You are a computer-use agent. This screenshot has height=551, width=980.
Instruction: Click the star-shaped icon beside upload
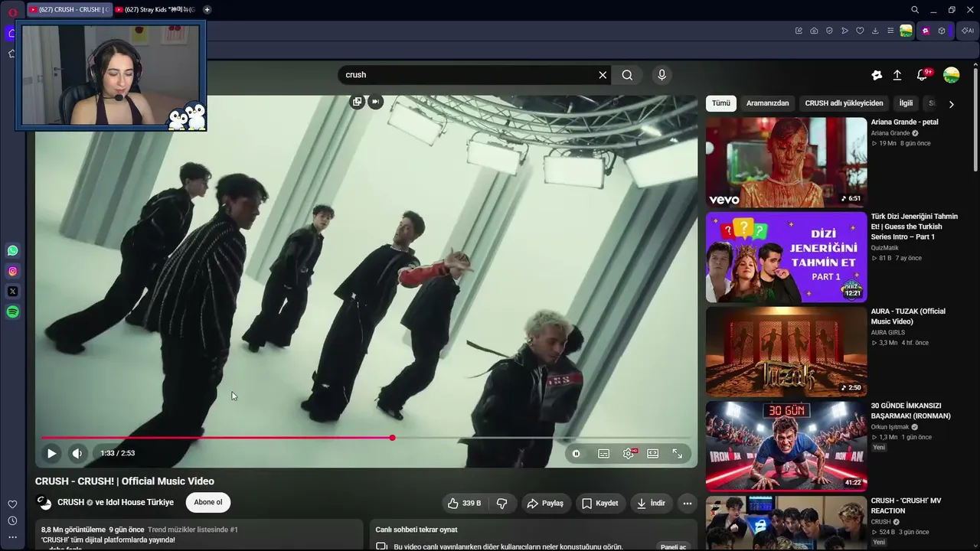[x=877, y=75]
